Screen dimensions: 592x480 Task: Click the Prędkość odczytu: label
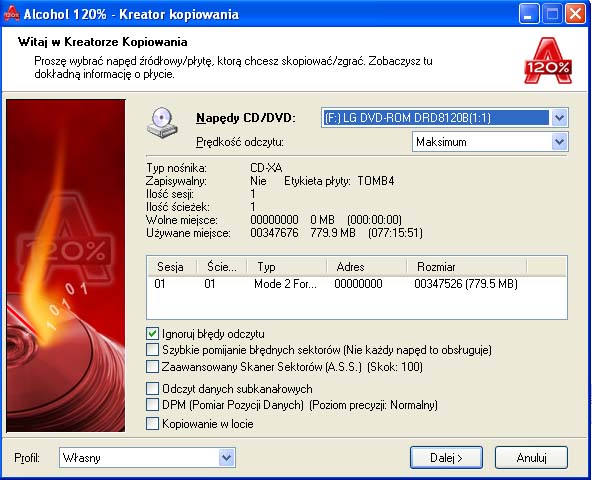[x=240, y=142]
